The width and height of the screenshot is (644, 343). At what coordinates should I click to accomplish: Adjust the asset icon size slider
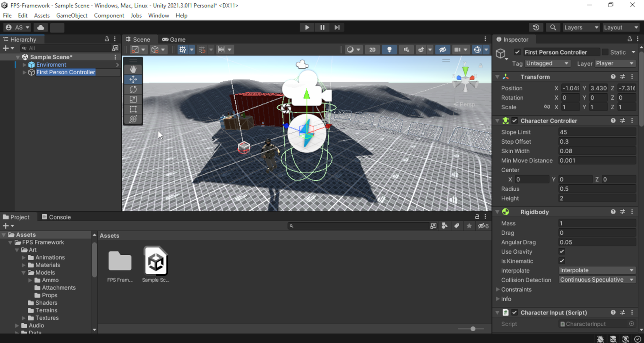coord(473,329)
